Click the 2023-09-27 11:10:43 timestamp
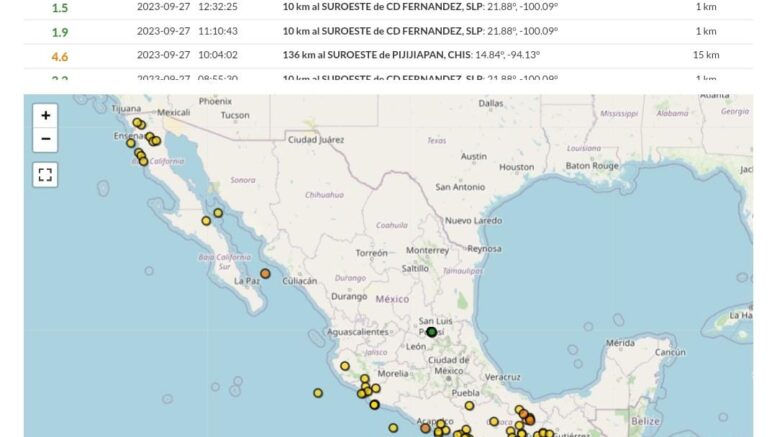777x437 pixels. tap(187, 32)
